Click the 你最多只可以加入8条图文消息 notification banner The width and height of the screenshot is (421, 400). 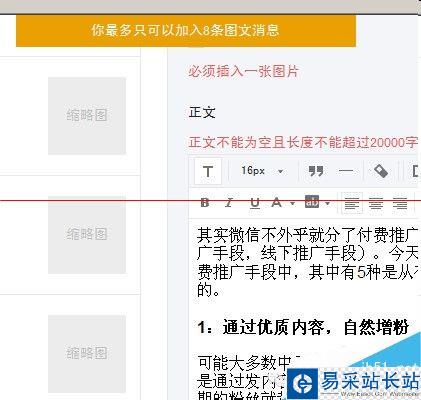click(186, 31)
